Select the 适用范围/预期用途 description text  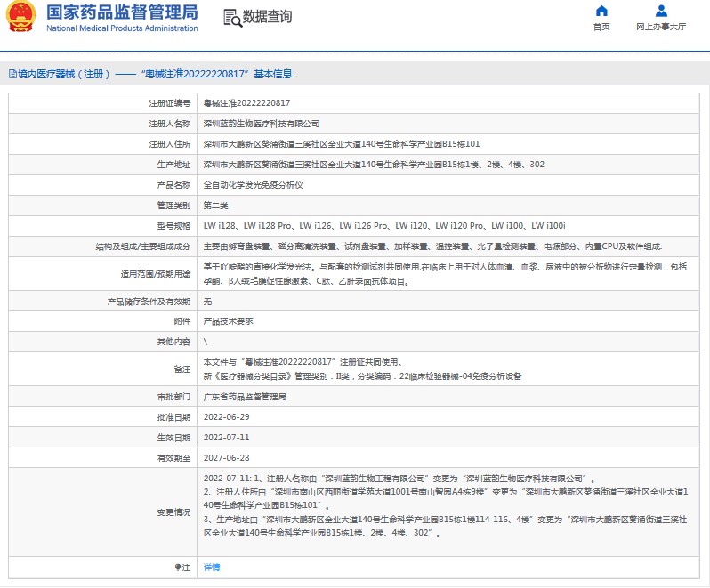(x=445, y=274)
